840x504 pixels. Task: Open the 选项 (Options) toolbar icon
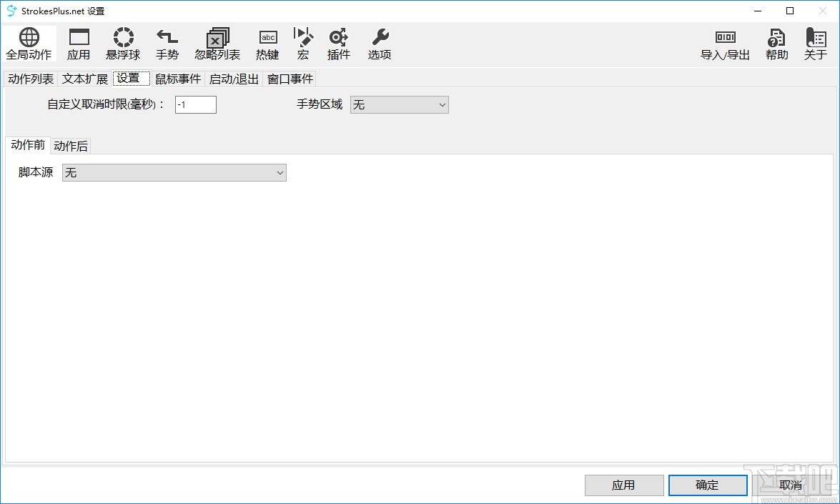pyautogui.click(x=379, y=43)
